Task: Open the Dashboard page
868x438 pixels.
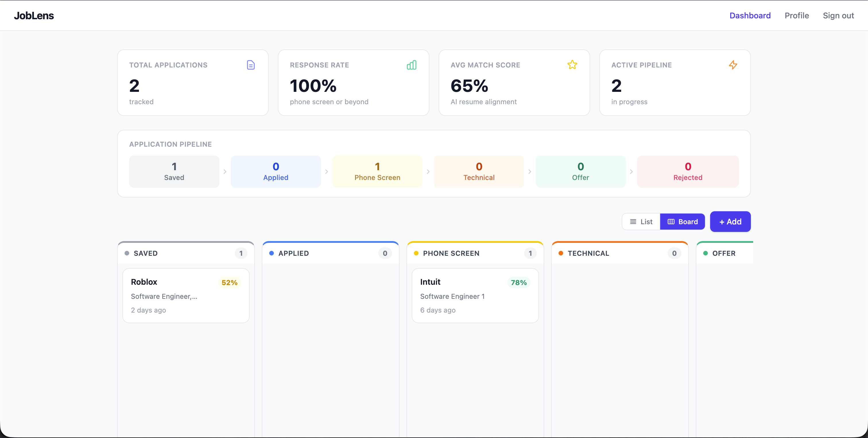Action: coord(750,15)
